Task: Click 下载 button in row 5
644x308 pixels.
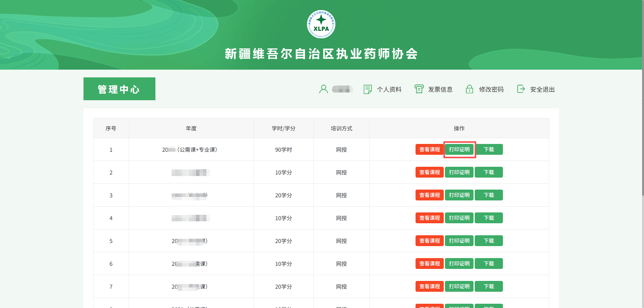Action: click(489, 241)
